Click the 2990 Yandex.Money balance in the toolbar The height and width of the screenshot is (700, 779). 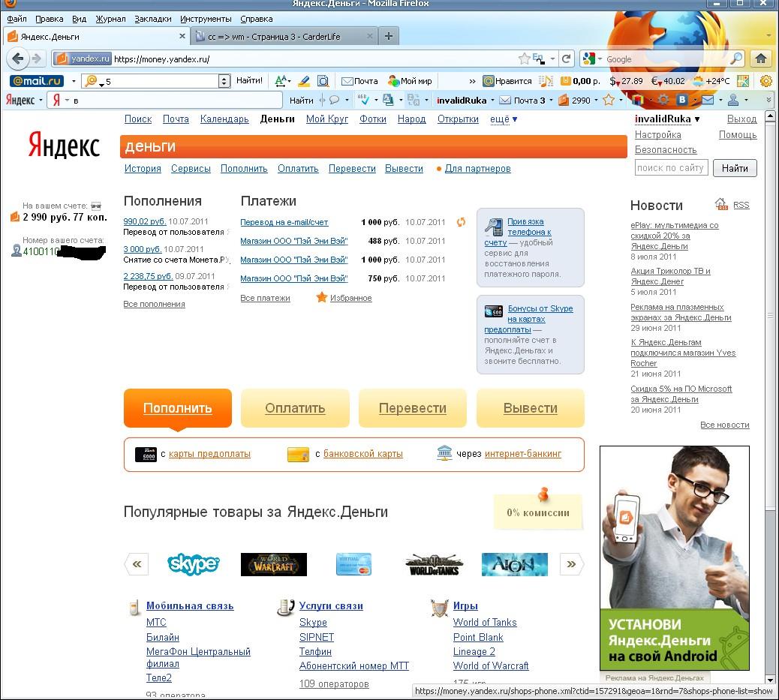pyautogui.click(x=575, y=101)
